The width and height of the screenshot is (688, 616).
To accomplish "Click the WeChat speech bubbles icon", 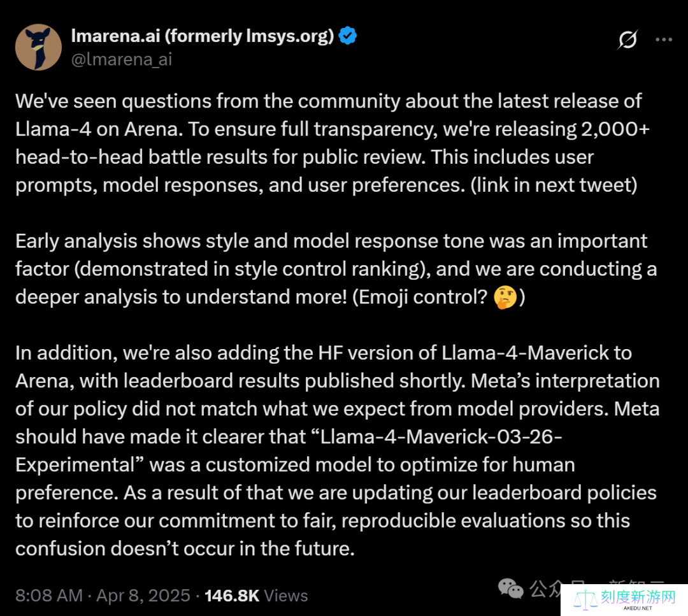I will pos(511,588).
